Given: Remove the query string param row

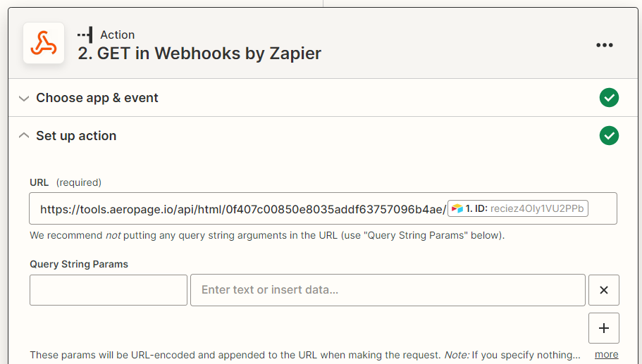Looking at the screenshot, I should point(603,290).
